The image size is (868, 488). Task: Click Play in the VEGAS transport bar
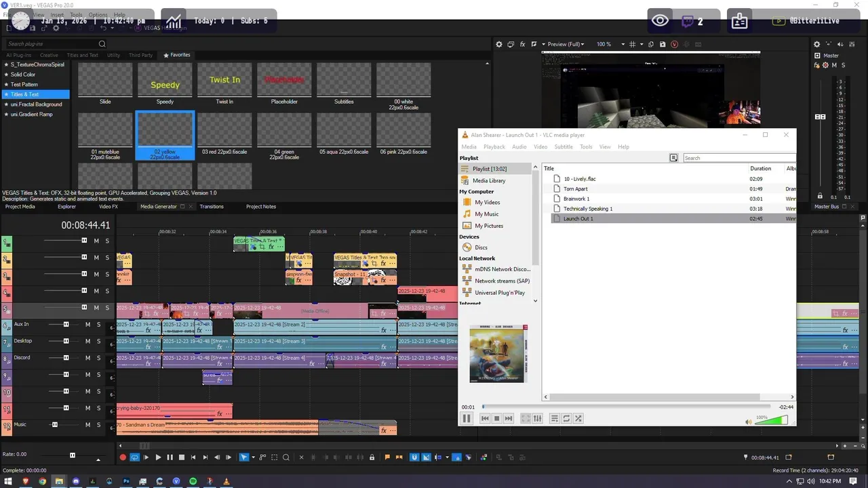click(x=158, y=457)
